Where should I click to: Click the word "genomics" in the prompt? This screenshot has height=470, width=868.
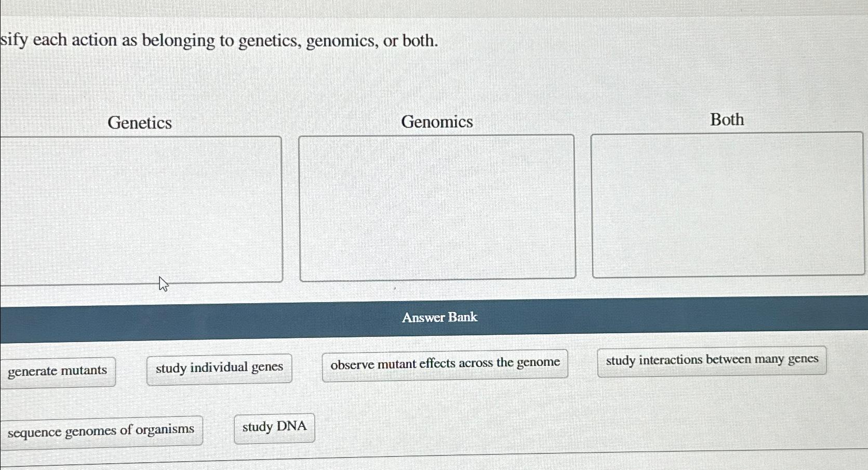(x=343, y=41)
